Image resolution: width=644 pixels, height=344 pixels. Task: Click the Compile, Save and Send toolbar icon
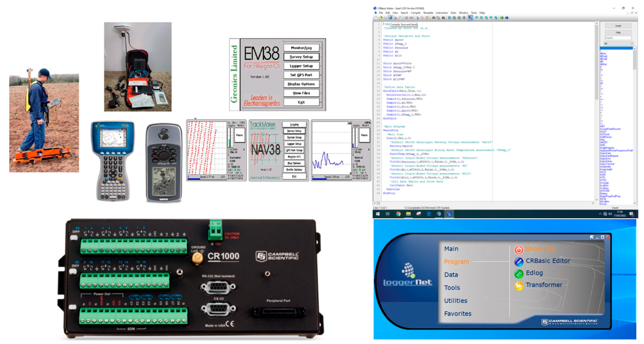click(x=390, y=18)
